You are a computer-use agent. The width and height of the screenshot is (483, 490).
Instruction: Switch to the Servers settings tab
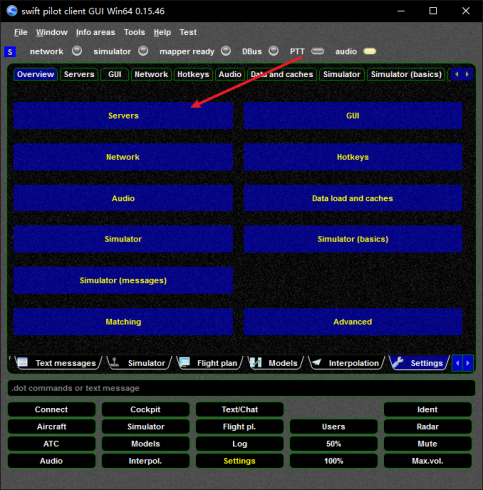79,74
